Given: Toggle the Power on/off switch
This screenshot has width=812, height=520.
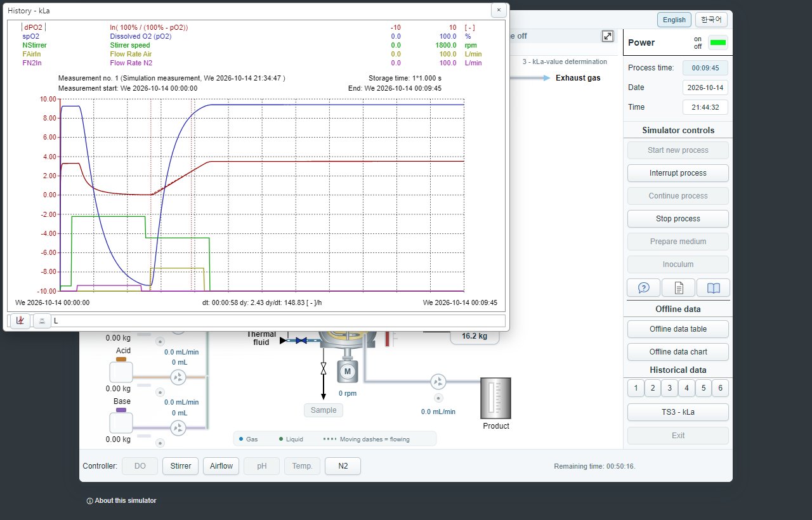Looking at the screenshot, I should 718,42.
